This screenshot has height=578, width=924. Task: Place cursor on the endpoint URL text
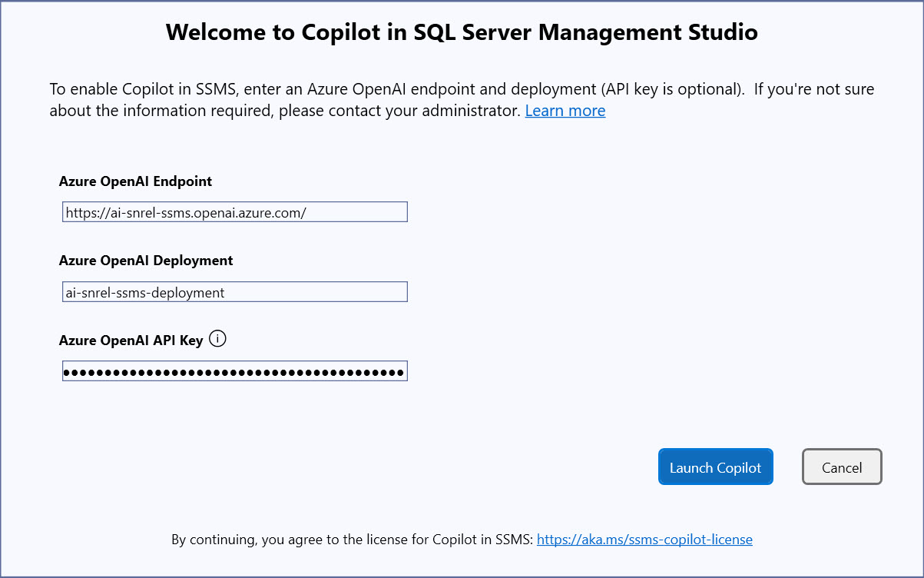coord(186,212)
